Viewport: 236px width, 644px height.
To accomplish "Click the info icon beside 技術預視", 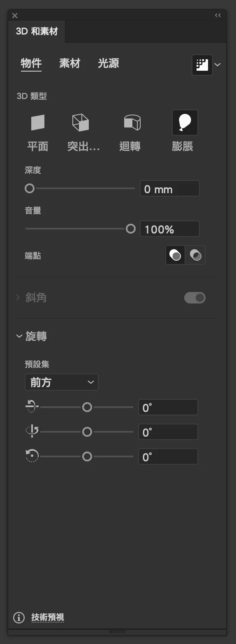I will coord(19,617).
